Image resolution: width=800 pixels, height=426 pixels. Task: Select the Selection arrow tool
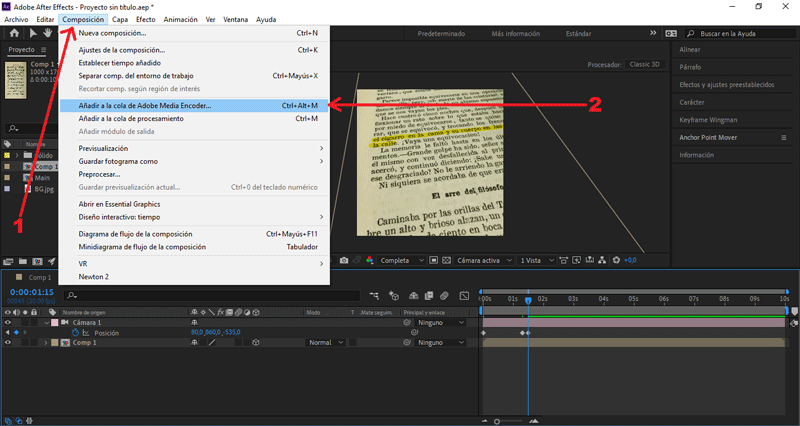coord(33,33)
